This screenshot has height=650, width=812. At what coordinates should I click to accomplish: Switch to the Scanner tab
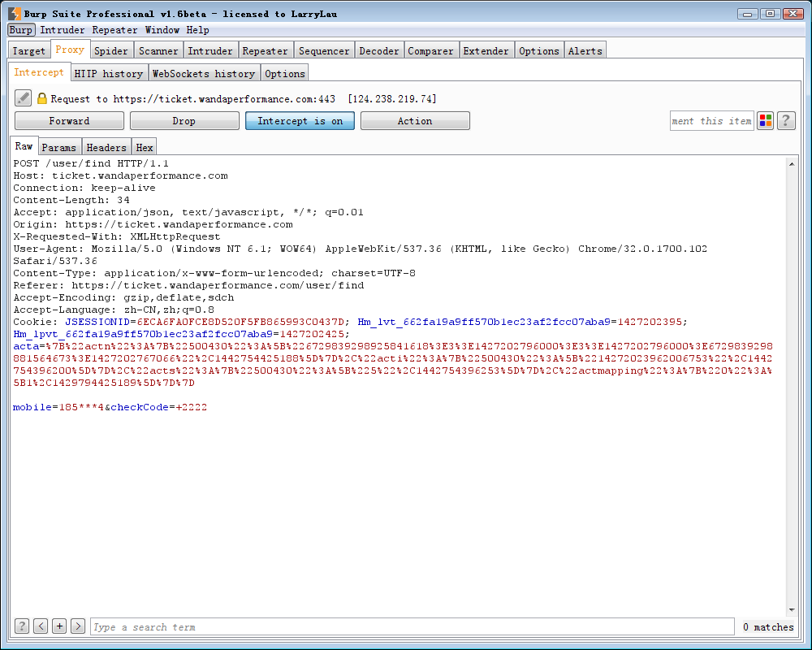[x=158, y=51]
